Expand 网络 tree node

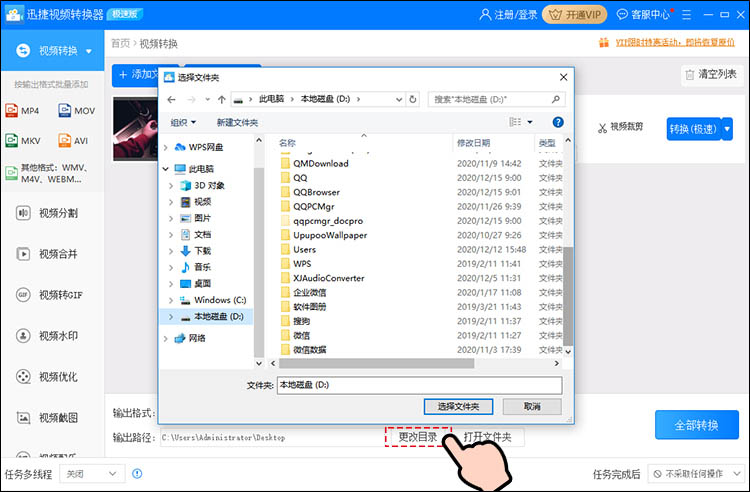(165, 339)
